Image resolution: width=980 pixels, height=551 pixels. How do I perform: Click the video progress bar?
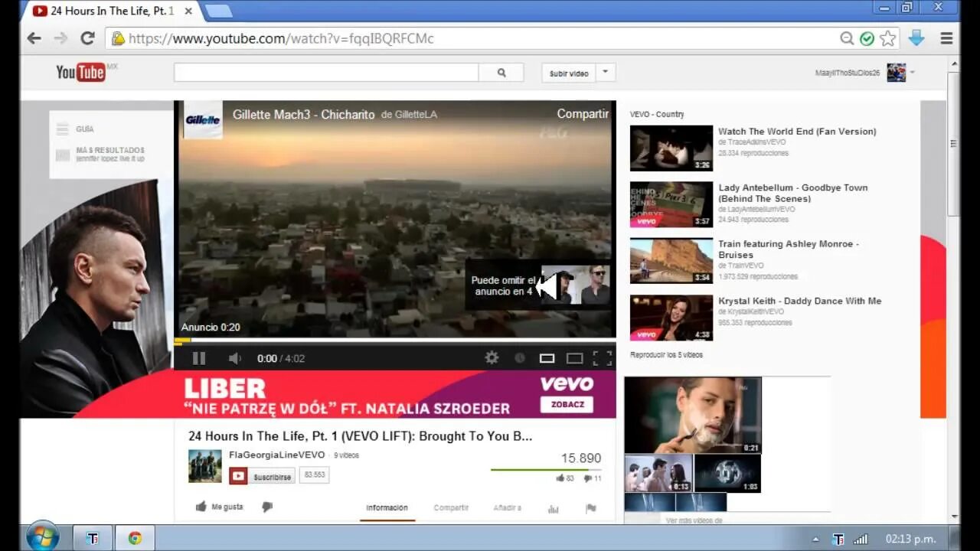coord(394,341)
